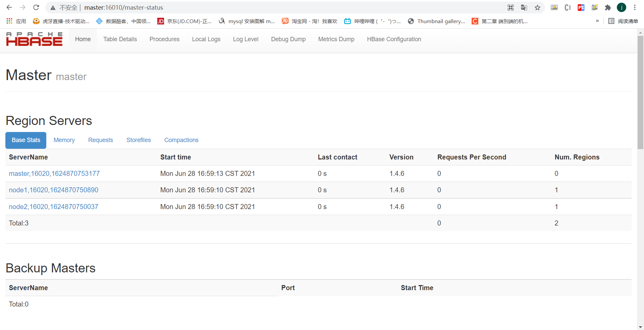
Task: Open the Google Translate extension icon
Action: (x=524, y=7)
